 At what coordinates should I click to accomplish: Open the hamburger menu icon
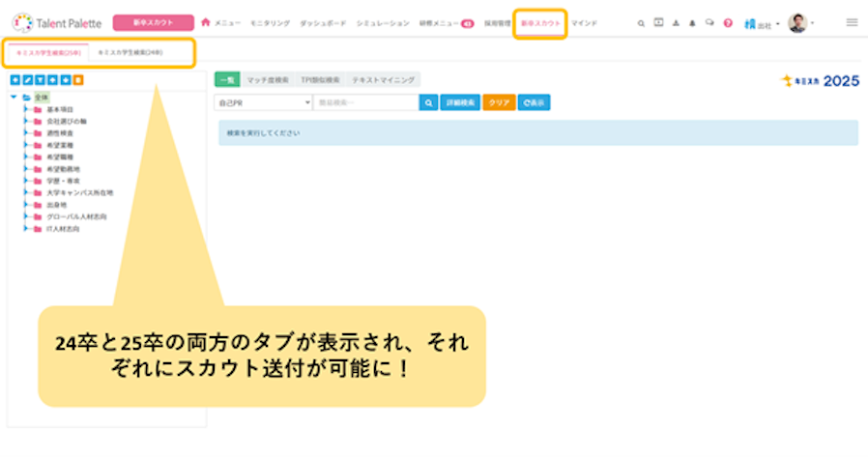[x=852, y=22]
